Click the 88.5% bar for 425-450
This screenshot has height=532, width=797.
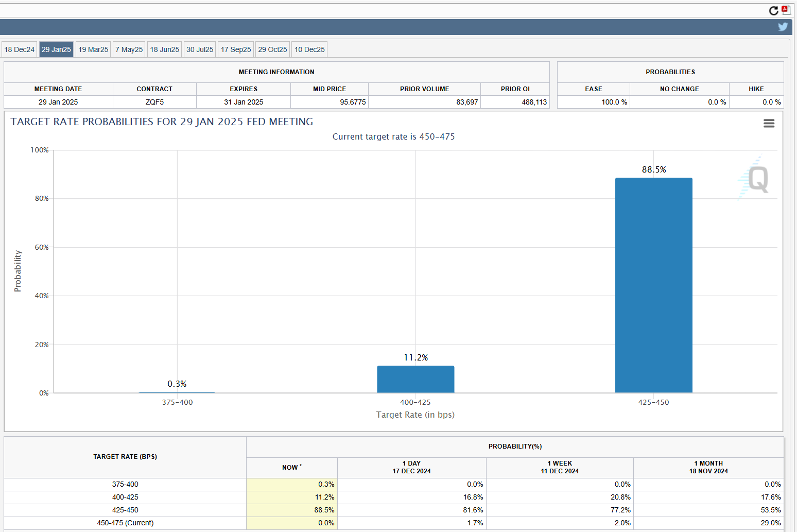[654, 285]
